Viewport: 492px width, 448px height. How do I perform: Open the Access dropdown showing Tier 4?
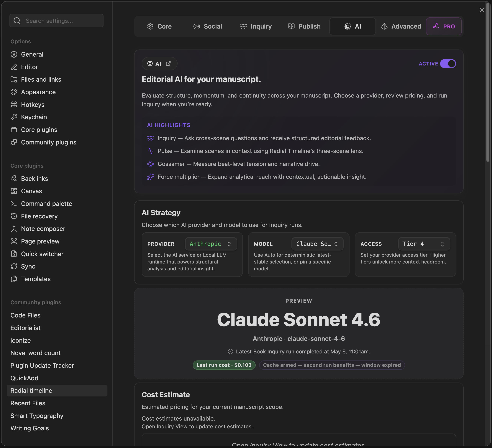[424, 244]
